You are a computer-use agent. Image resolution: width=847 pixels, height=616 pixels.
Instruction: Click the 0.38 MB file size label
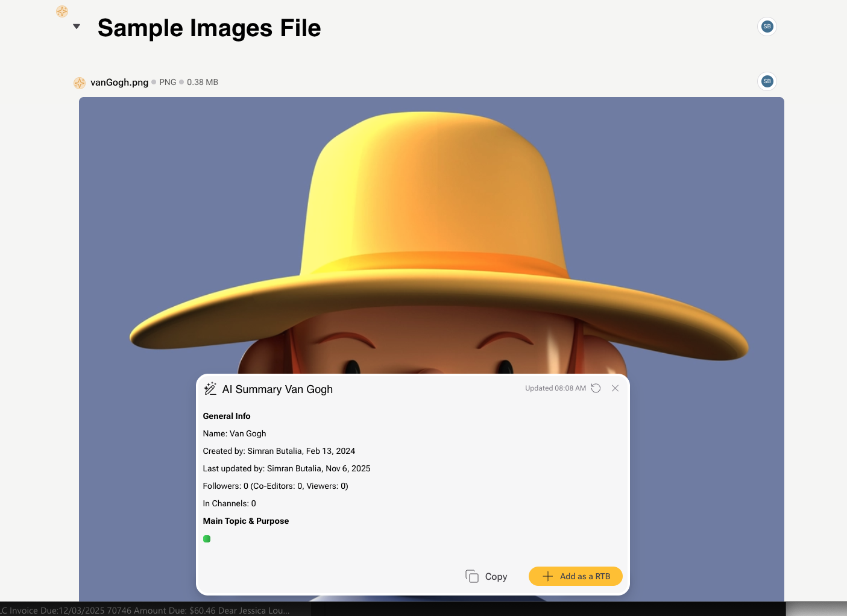click(x=203, y=82)
